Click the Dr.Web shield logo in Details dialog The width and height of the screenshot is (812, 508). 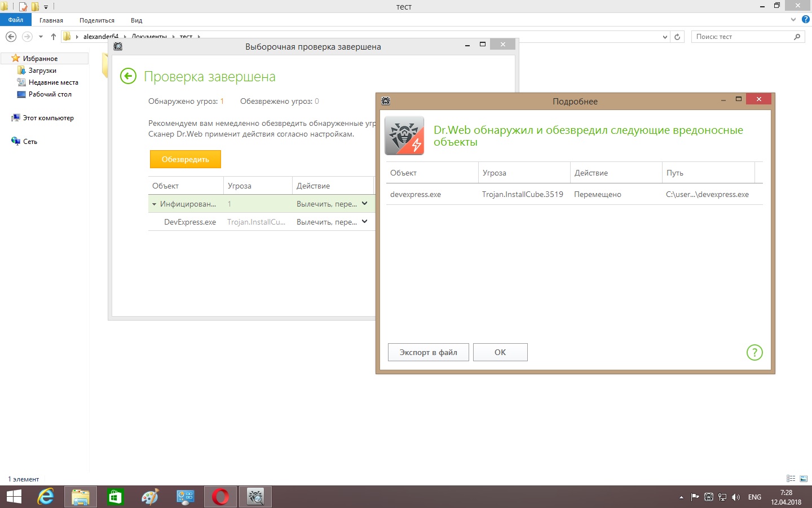(404, 135)
